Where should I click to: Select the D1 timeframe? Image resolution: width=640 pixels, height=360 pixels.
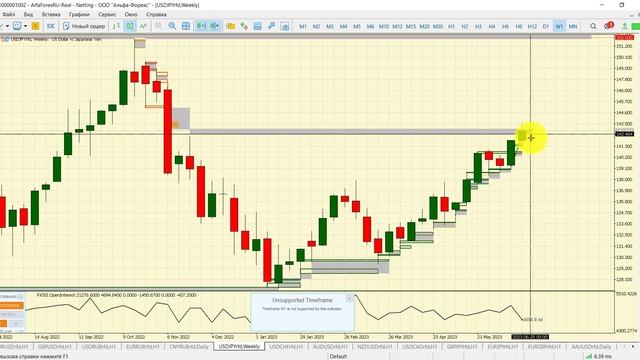coord(546,26)
